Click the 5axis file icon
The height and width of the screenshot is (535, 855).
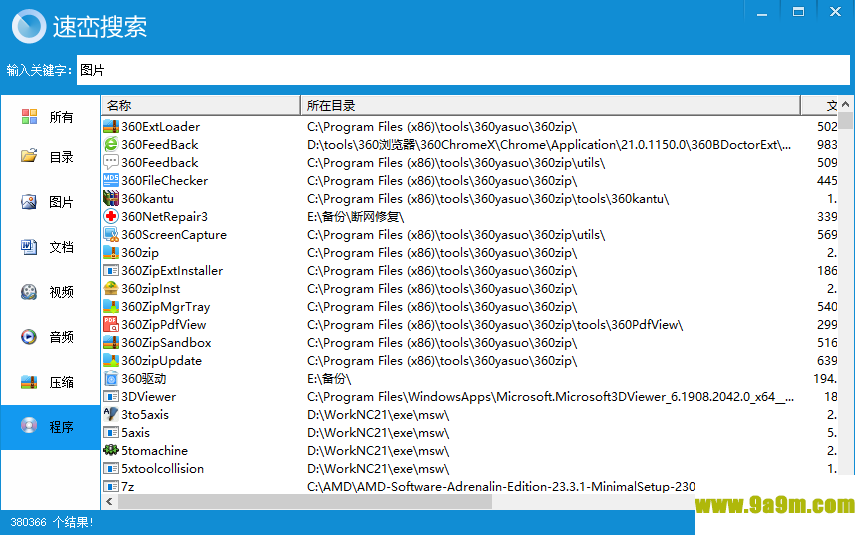click(x=111, y=432)
